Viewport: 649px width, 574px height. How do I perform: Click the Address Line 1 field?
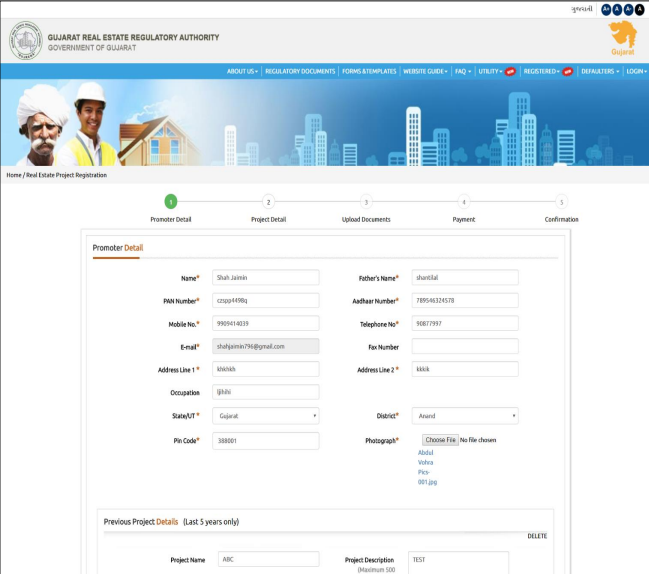tap(266, 369)
